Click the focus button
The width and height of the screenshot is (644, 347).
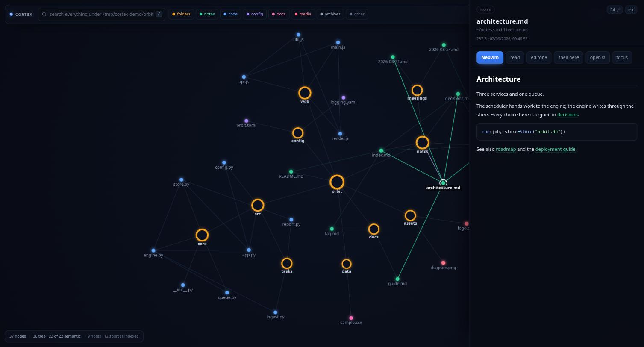622,57
